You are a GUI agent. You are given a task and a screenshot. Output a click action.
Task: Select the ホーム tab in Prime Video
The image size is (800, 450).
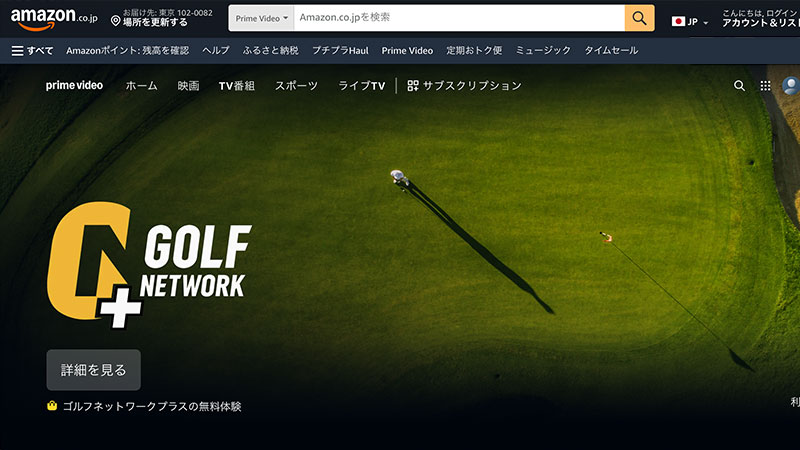pyautogui.click(x=141, y=86)
